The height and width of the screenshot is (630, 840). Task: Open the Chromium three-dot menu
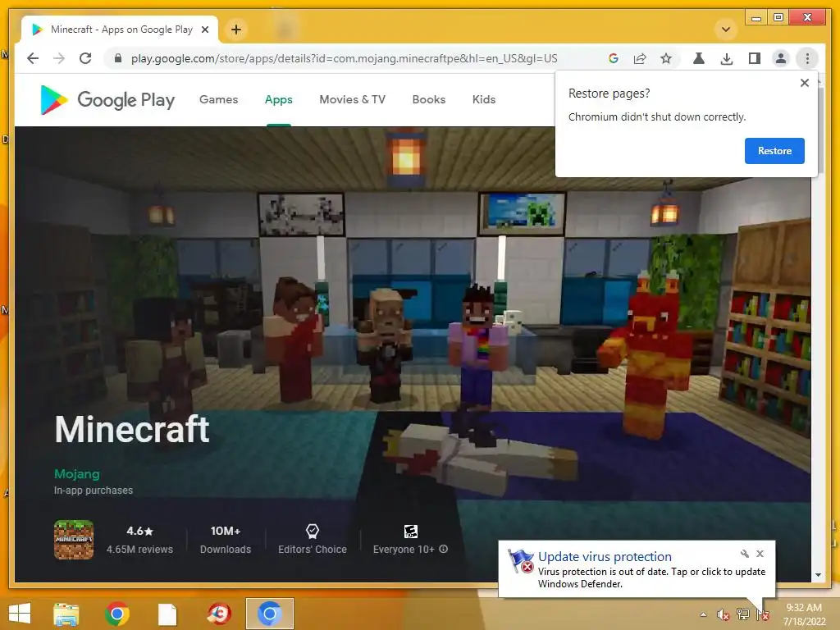pyautogui.click(x=807, y=58)
